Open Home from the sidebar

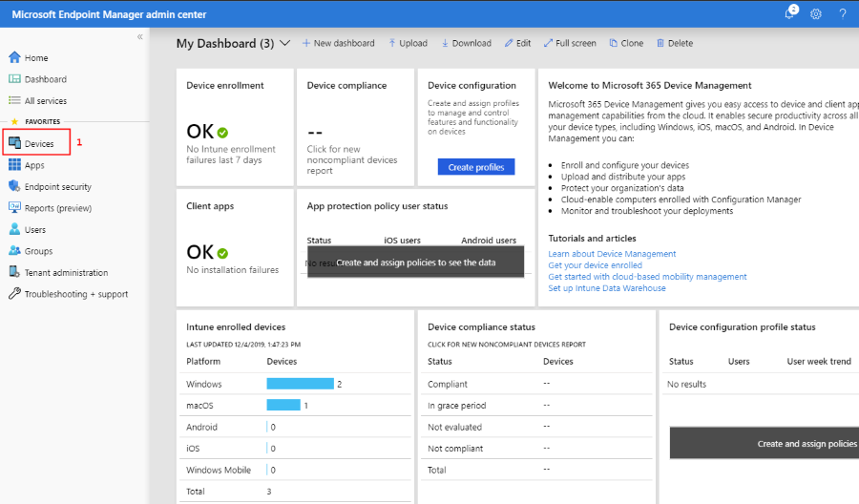(x=36, y=57)
